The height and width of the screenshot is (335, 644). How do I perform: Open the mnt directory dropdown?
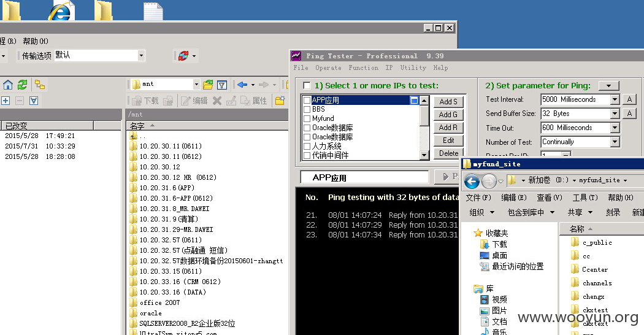[x=196, y=84]
